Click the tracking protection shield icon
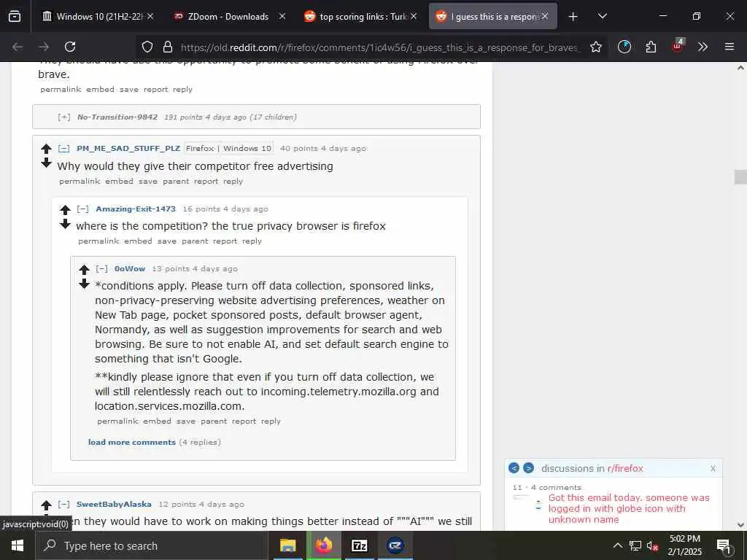The height and width of the screenshot is (560, 747). tap(147, 47)
